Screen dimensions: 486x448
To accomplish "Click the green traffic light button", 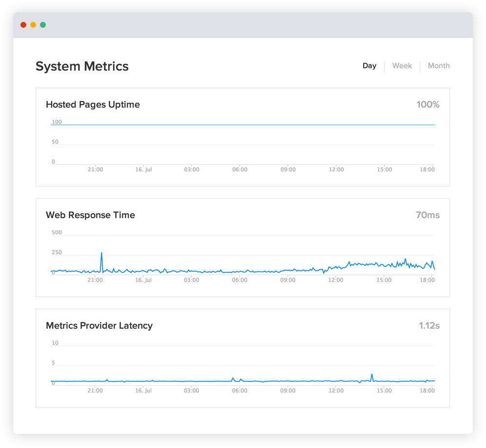I will tap(43, 24).
